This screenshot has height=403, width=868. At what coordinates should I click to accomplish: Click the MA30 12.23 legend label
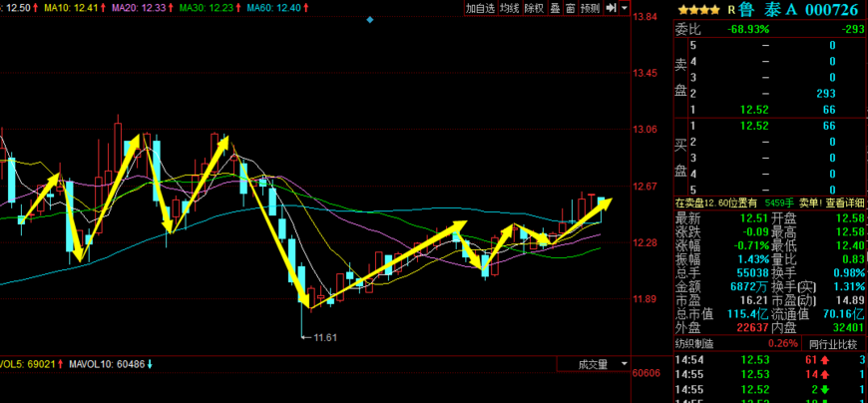point(211,8)
